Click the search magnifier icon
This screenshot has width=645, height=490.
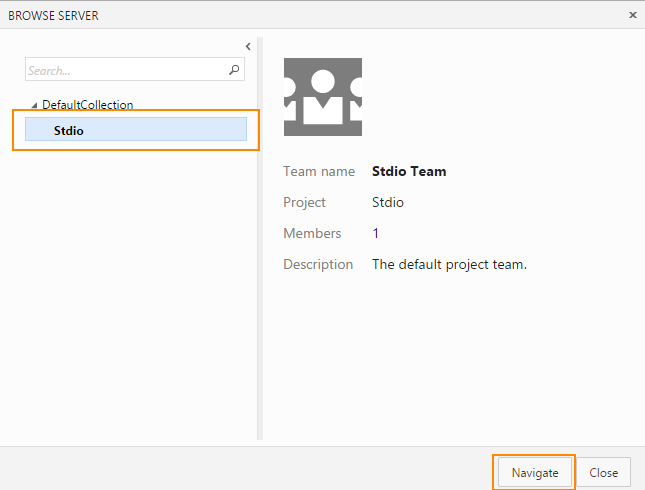234,70
